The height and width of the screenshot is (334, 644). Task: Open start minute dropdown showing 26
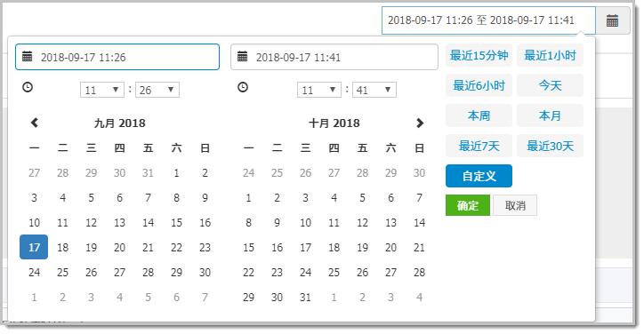(157, 90)
